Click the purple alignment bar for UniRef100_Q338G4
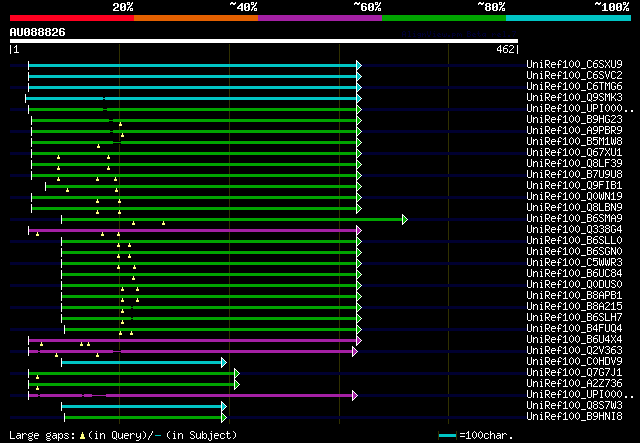The width and height of the screenshot is (640, 443). (193, 231)
